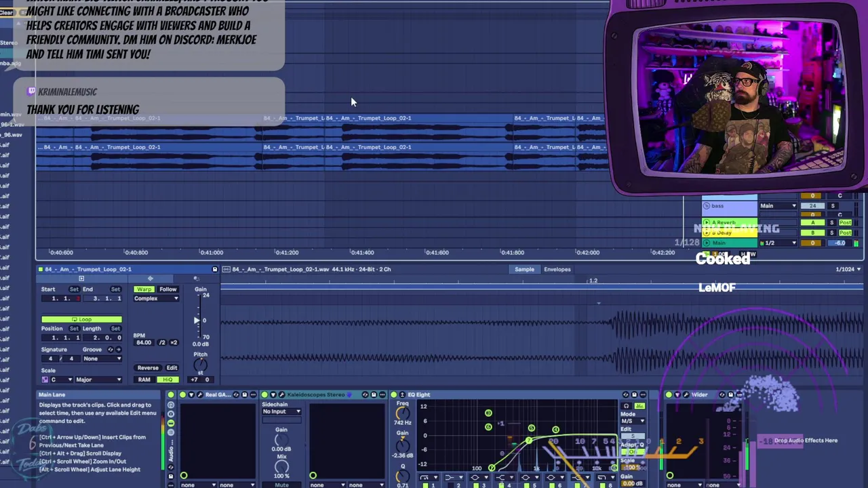
Task: Click the Kaleidoscopes Stereo wrench icon
Action: (282, 394)
